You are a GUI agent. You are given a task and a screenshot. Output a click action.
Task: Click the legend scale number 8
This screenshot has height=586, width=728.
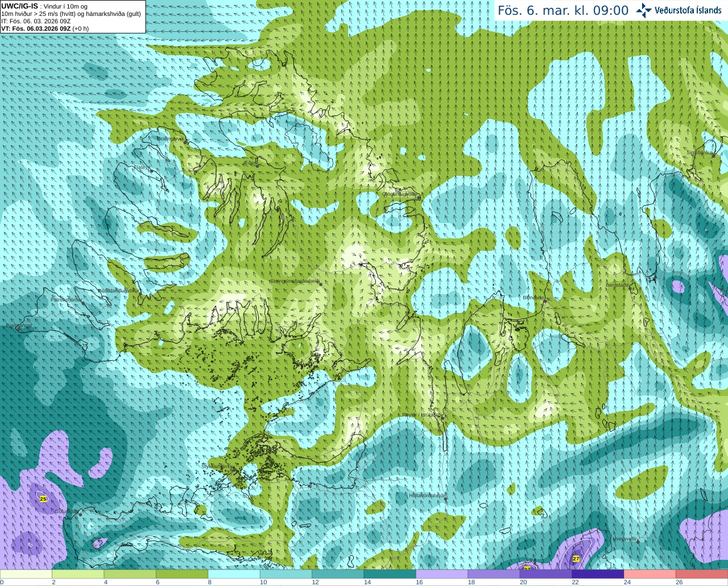[x=210, y=582]
